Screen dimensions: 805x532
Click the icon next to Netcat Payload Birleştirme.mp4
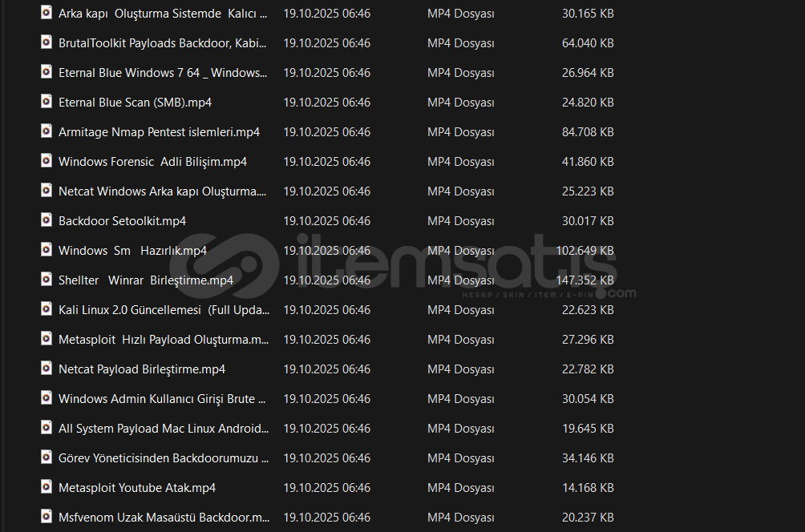coord(47,369)
